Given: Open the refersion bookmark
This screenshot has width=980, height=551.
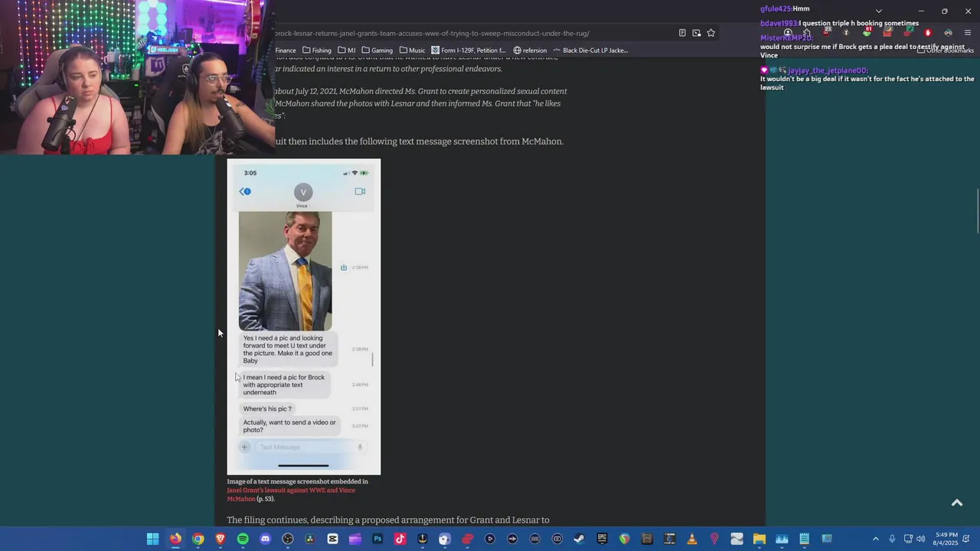Looking at the screenshot, I should click(x=530, y=51).
